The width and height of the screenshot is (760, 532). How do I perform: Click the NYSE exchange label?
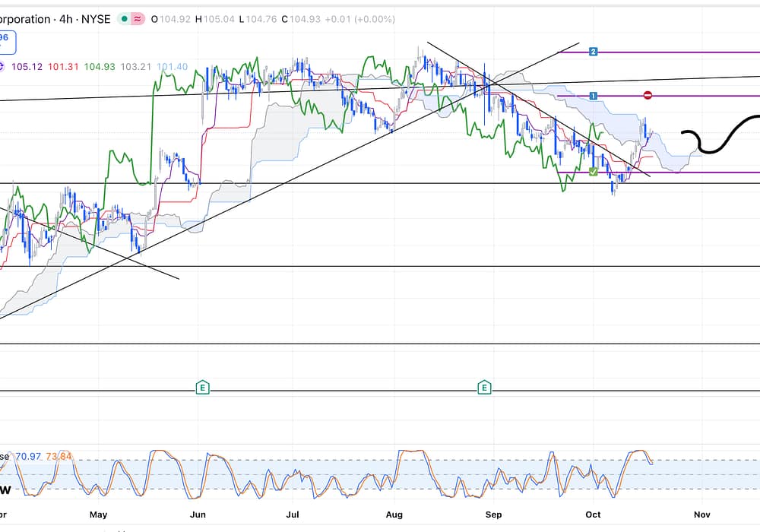(x=94, y=19)
